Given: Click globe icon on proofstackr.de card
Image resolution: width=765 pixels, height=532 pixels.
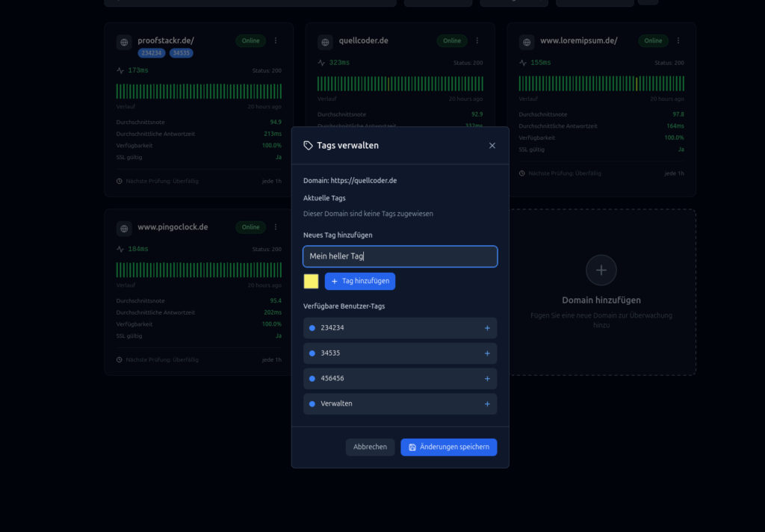Looking at the screenshot, I should click(124, 43).
